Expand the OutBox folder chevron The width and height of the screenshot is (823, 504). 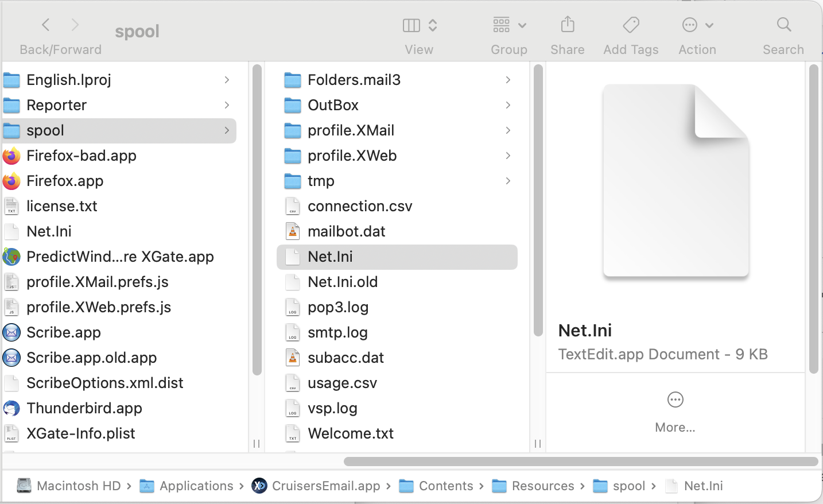pos(508,105)
